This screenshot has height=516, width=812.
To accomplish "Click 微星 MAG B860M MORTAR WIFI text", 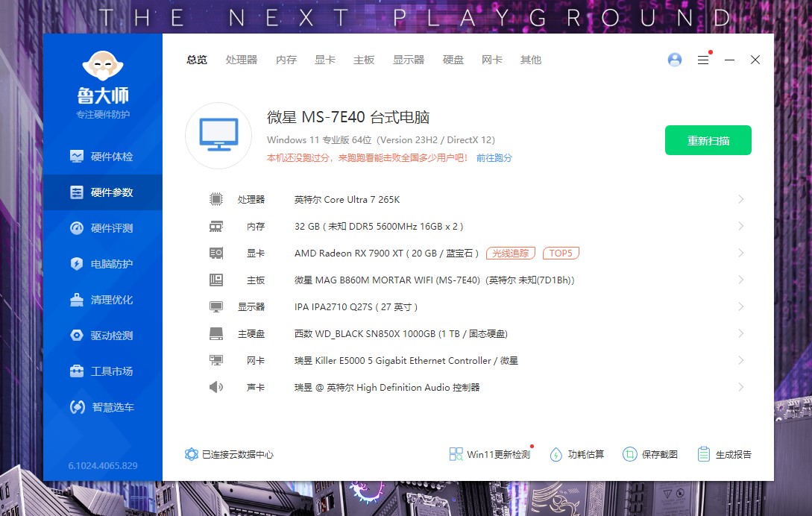I will (x=435, y=280).
